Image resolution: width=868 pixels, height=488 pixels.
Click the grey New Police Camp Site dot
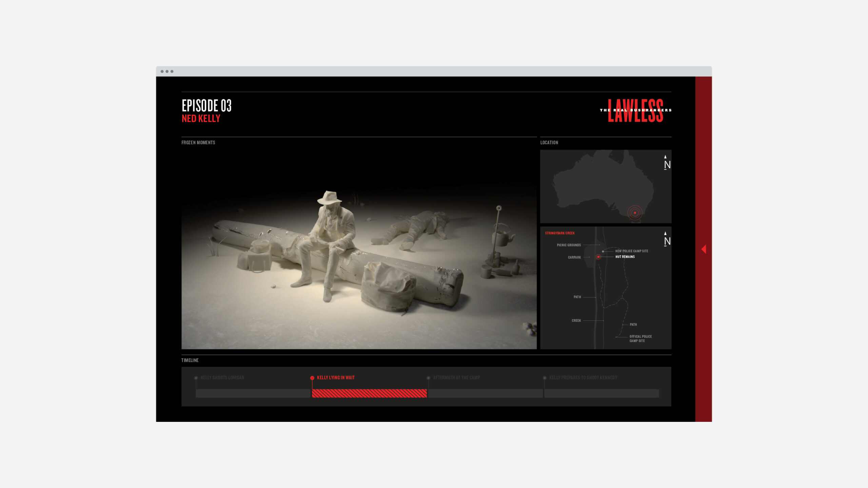pos(603,251)
